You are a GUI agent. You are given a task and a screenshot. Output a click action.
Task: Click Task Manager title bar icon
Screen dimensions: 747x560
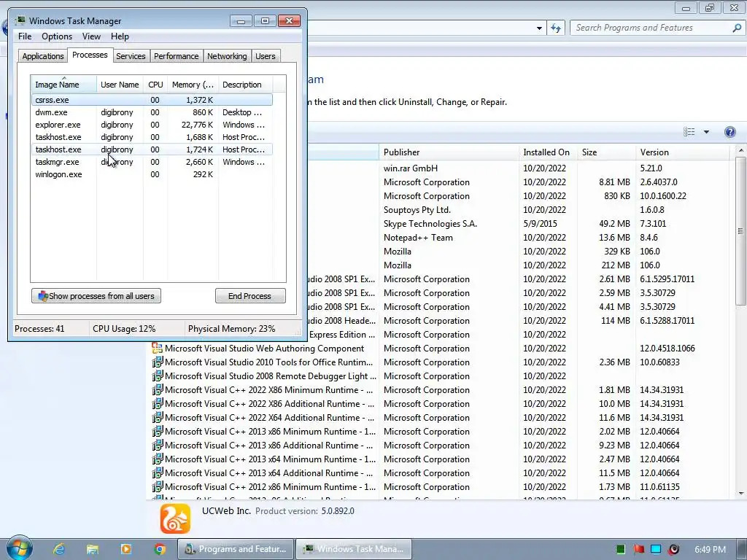click(20, 21)
